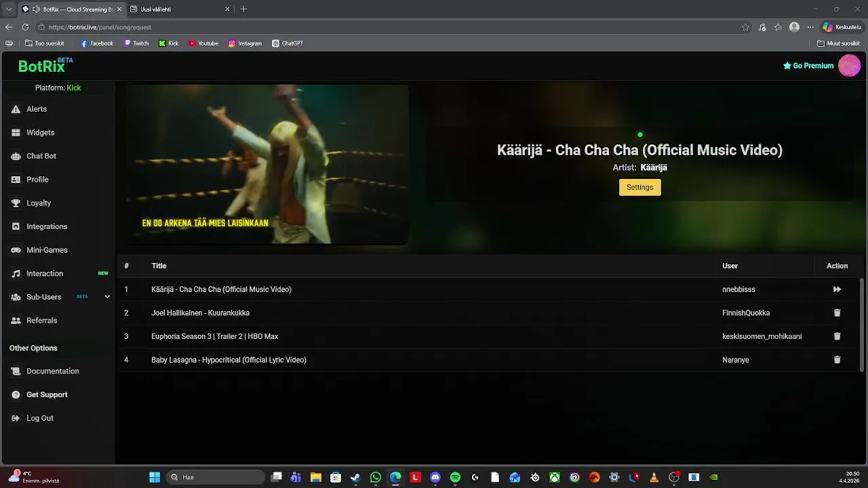Open the Keskustelu Copilot button

[x=842, y=27]
